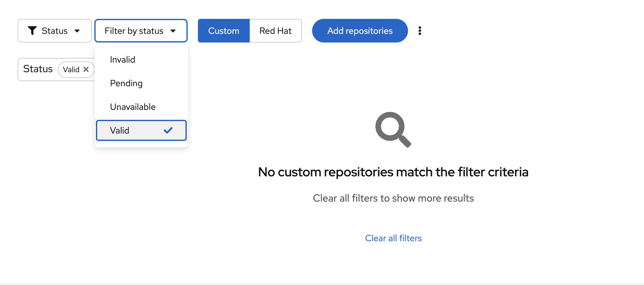
Task: Deselect the Valid status option
Action: click(x=120, y=130)
